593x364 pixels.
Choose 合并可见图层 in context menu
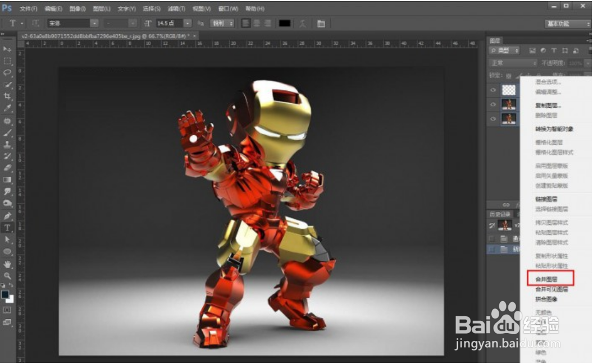(552, 289)
